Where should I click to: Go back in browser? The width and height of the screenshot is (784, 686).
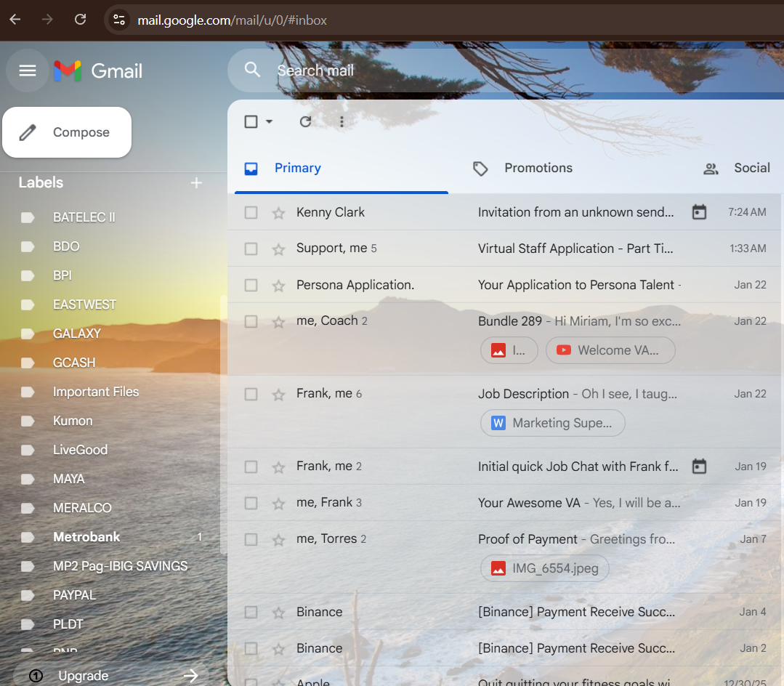pos(15,20)
